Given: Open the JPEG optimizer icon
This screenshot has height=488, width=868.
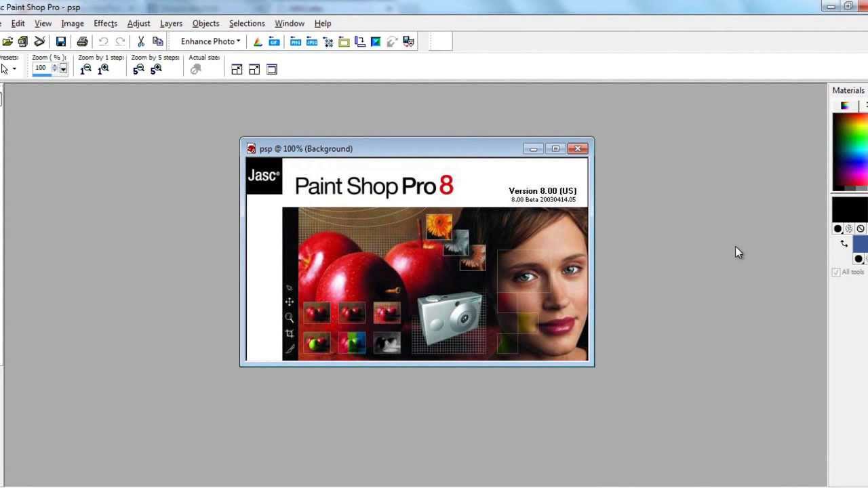Looking at the screenshot, I should (312, 42).
